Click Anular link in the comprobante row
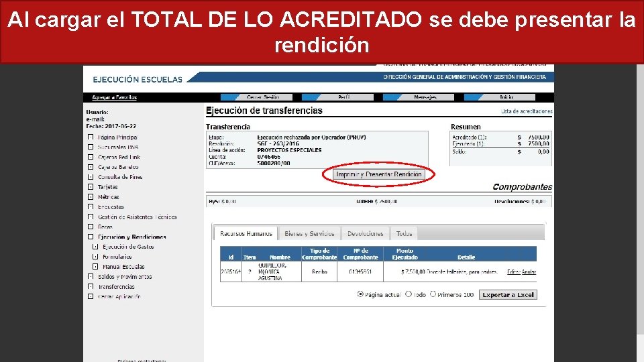This screenshot has width=644, height=362. click(529, 271)
